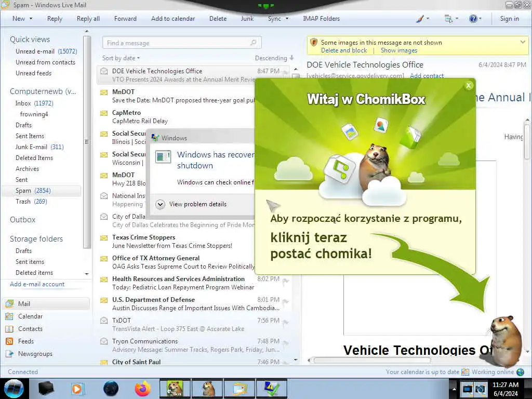Click the folder pane vertical scrollbar grip
Screen dimensions: 532x399
[x=87, y=142]
